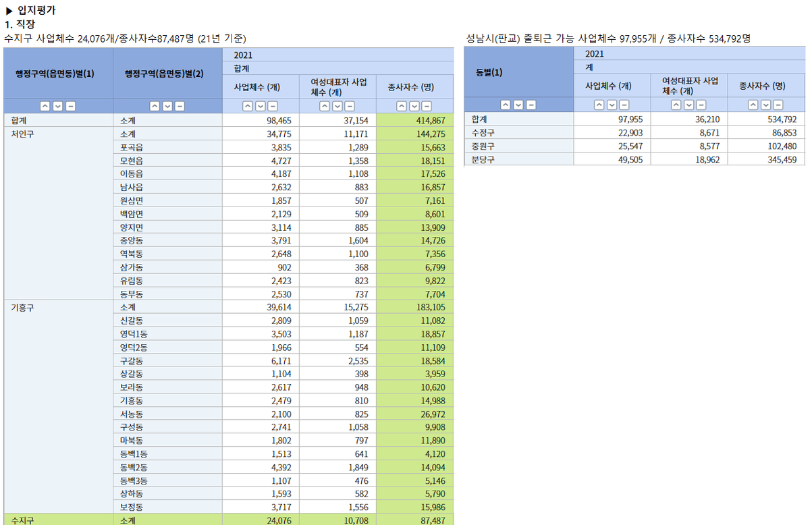Screen dimensions: 812x525
Task: Sort ascending 종사자수 in 동별 table
Action: (753, 105)
